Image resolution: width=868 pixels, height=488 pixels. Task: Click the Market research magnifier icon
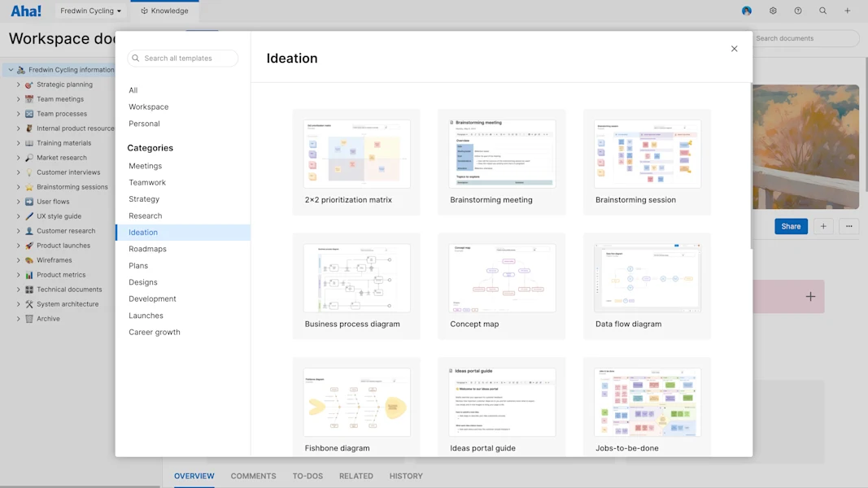pos(29,158)
